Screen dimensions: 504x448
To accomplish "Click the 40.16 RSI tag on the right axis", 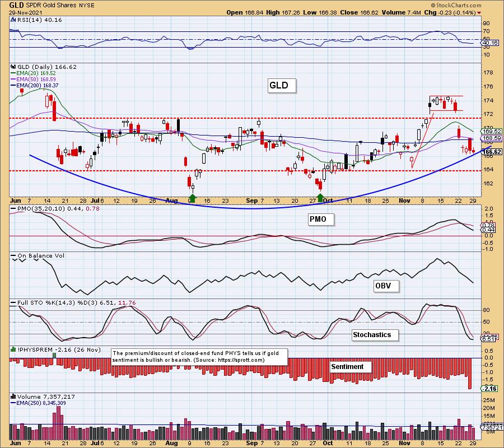I will (490, 43).
